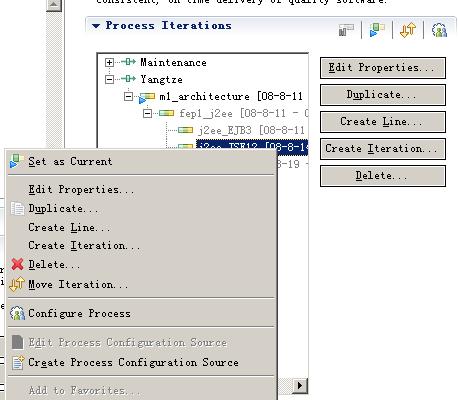Image resolution: width=458 pixels, height=400 pixels.
Task: Click the Maintenance timeline icon
Action: pyautogui.click(x=128, y=62)
